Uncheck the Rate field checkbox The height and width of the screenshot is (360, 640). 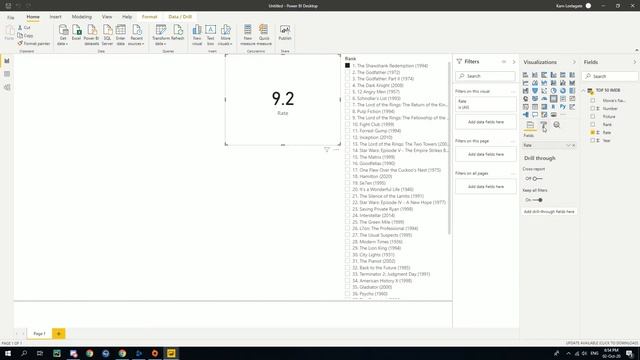click(x=593, y=132)
